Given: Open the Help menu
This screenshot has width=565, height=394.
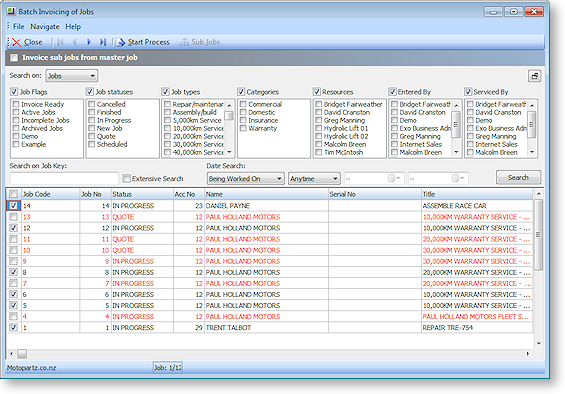Looking at the screenshot, I should click(73, 27).
